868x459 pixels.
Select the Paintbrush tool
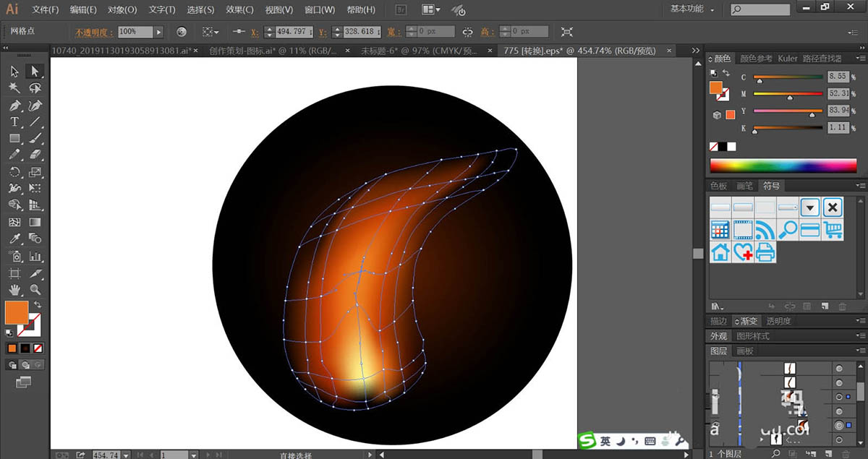click(35, 138)
